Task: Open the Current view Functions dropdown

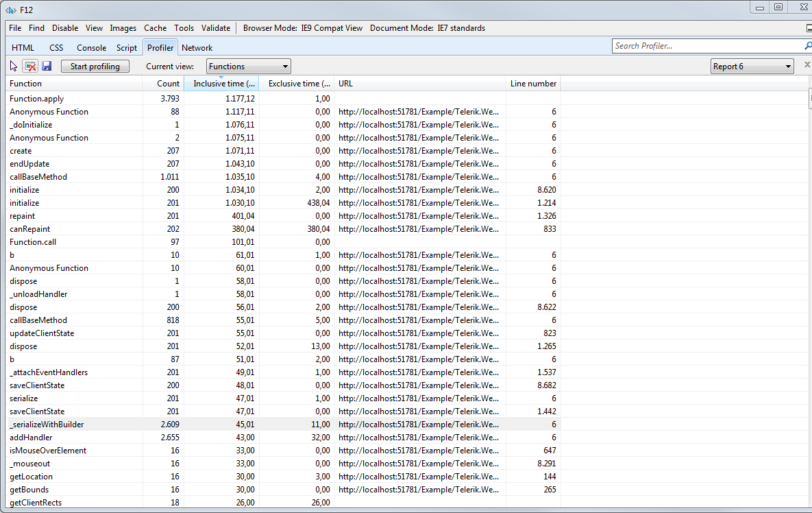Action: 249,67
